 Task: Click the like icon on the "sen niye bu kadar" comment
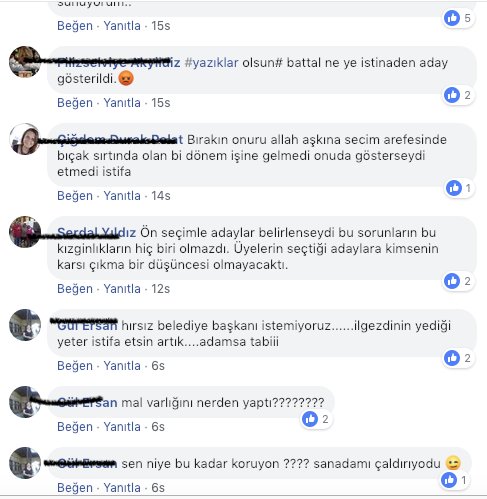(x=449, y=480)
